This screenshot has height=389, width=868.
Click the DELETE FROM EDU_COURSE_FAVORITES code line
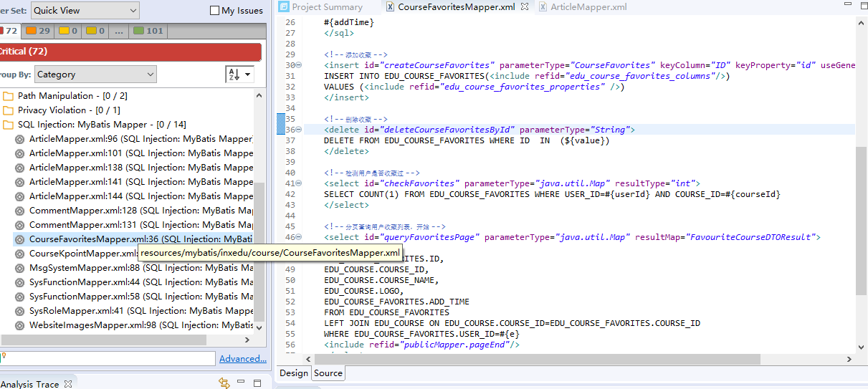[x=467, y=140]
